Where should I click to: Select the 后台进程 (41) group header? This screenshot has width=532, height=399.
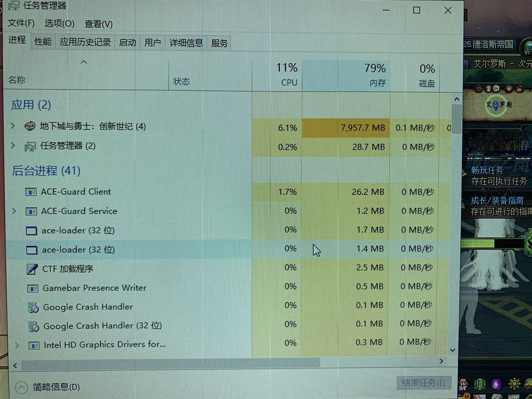tap(46, 171)
